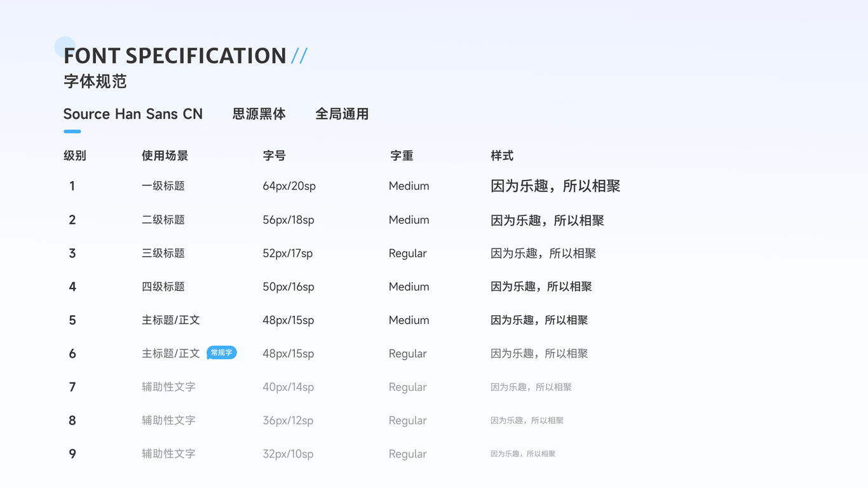Click Medium weight in row 1
868x488 pixels.
click(409, 186)
